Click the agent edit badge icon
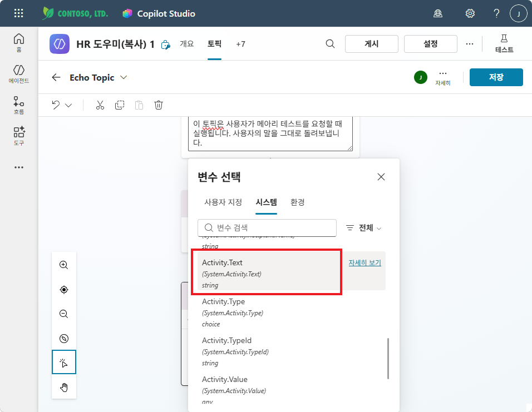This screenshot has height=412, width=532. pos(166,44)
